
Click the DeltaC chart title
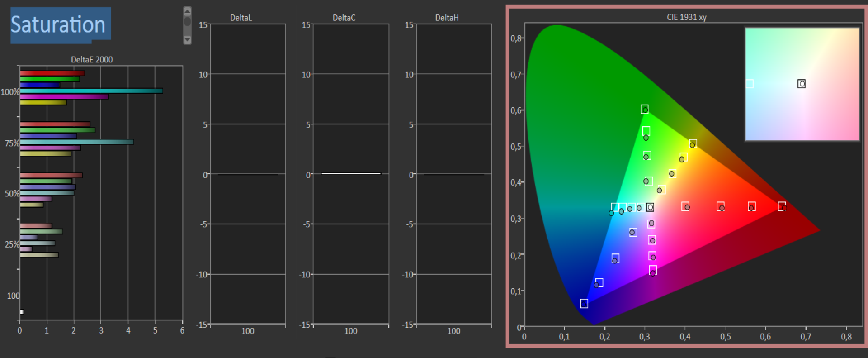[x=344, y=18]
